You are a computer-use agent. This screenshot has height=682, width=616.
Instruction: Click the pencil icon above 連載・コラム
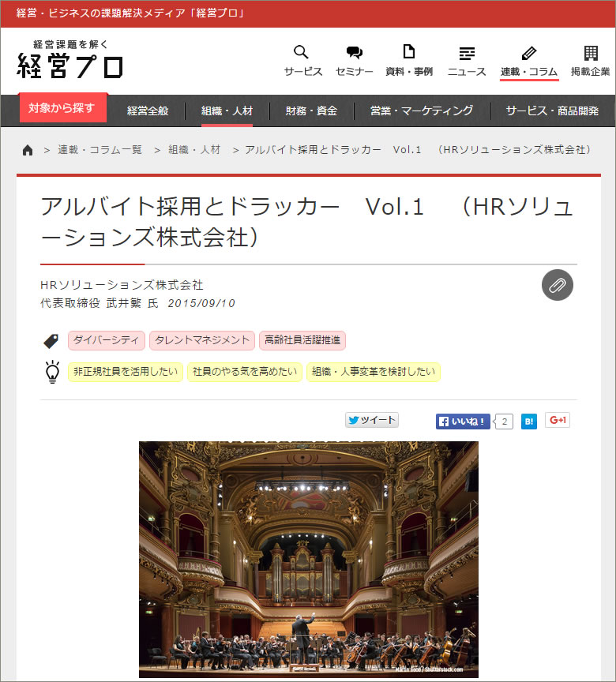(x=528, y=53)
